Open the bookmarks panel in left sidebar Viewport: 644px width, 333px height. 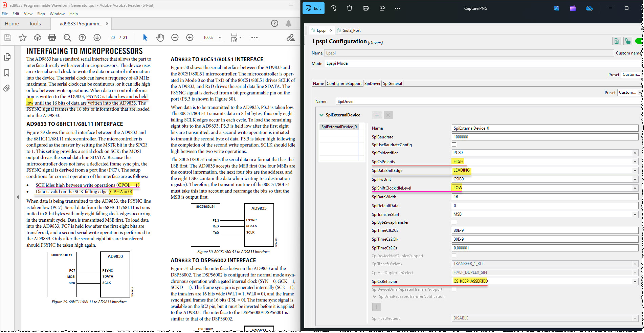[7, 73]
